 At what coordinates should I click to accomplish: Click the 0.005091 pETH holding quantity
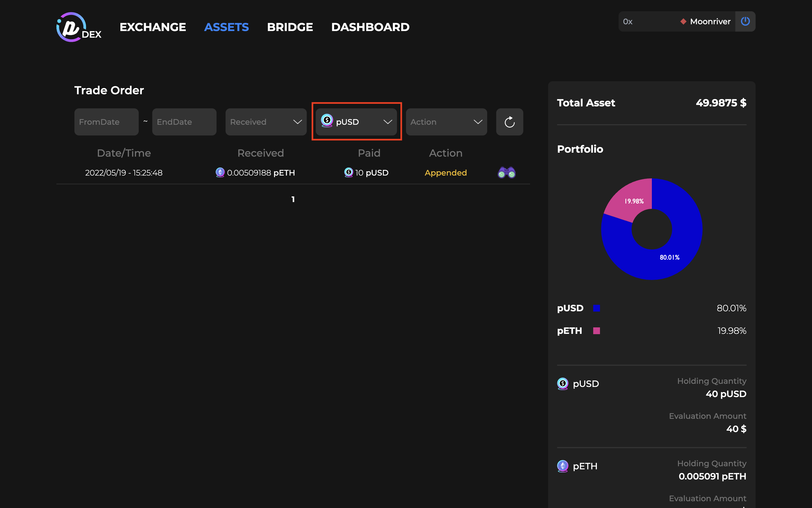[x=712, y=476]
